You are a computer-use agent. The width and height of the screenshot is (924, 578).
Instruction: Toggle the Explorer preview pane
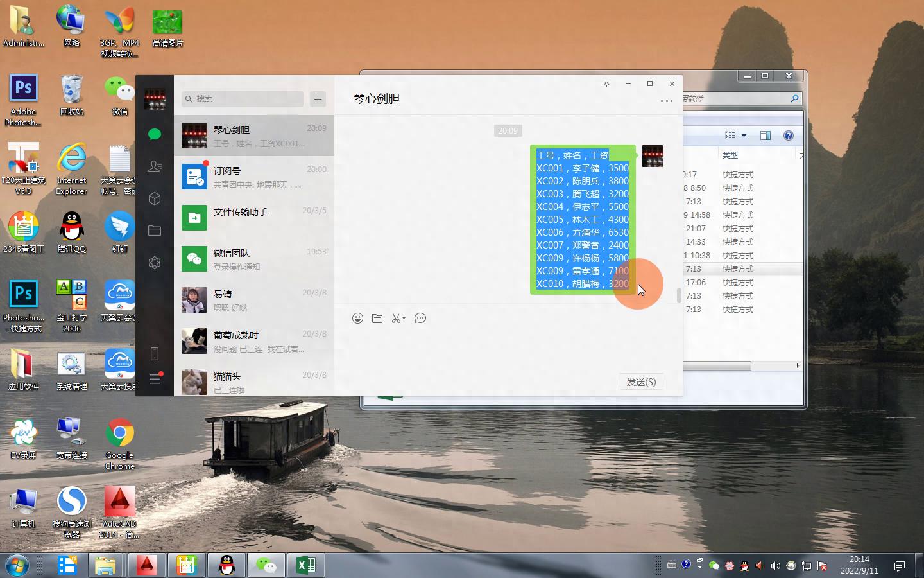[x=765, y=136]
